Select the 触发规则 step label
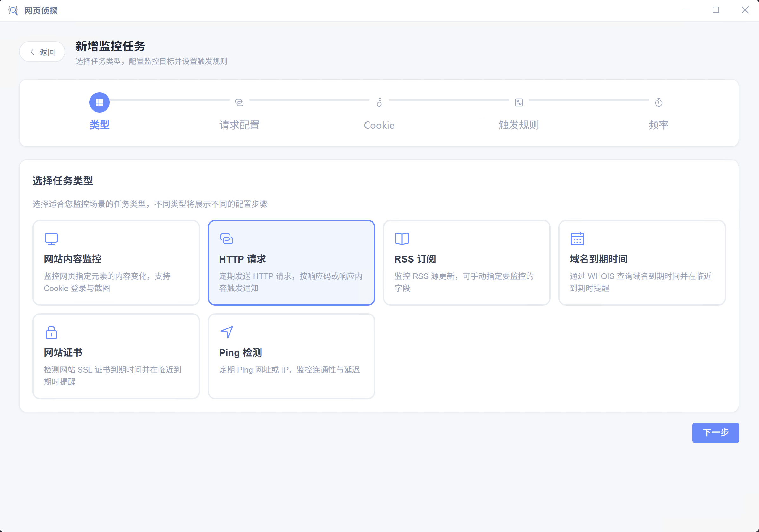Image resolution: width=759 pixels, height=532 pixels. 519,125
